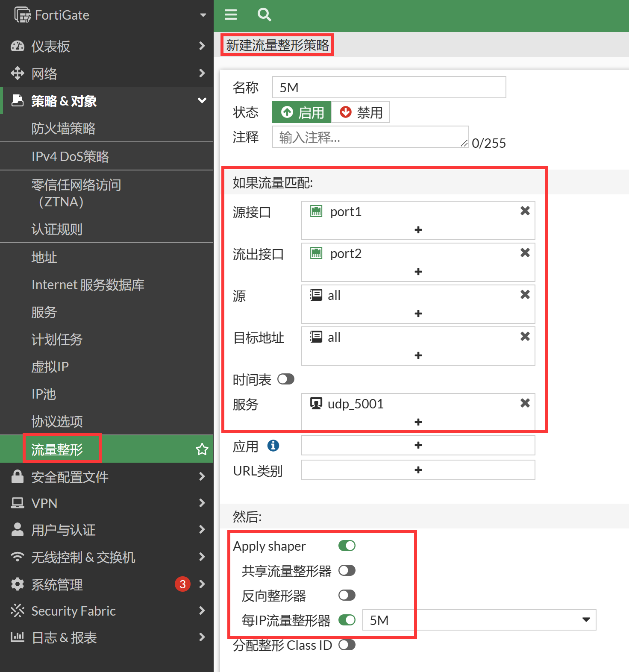Click the 名称 input field containing 5M
The height and width of the screenshot is (672, 629).
coord(389,88)
